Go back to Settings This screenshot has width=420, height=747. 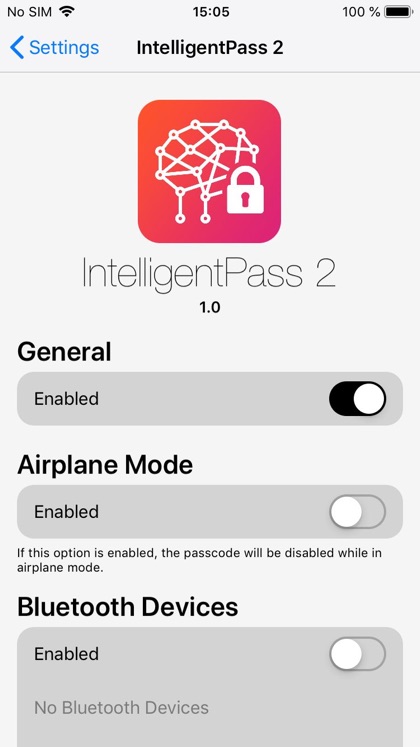tap(54, 48)
